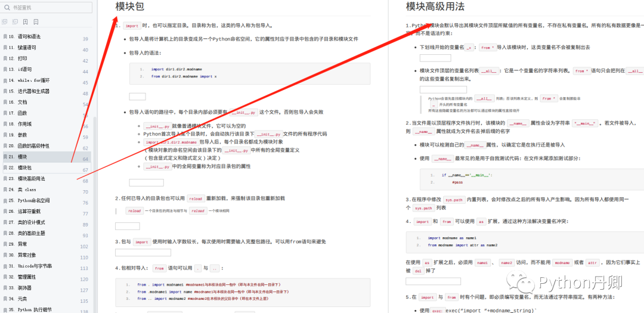Click the 模块包 page heading
This screenshot has width=644, height=313.
click(130, 6)
